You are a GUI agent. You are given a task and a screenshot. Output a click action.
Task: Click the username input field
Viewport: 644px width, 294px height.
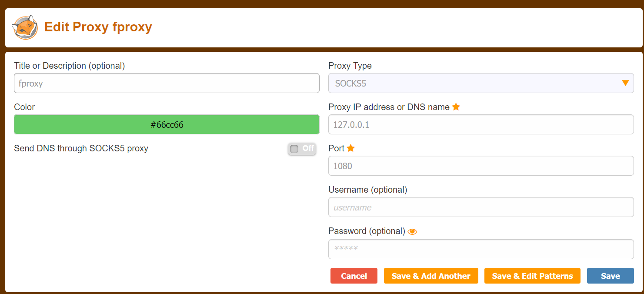click(481, 207)
